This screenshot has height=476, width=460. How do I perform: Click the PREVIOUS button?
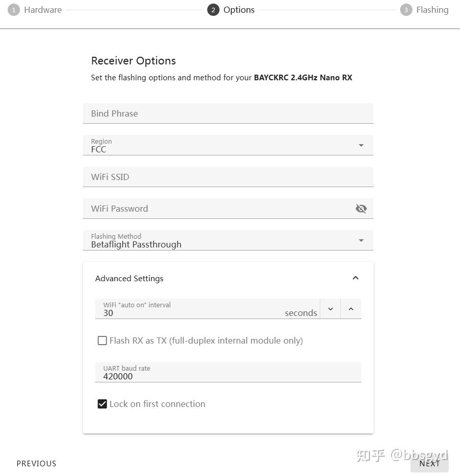coord(36,463)
